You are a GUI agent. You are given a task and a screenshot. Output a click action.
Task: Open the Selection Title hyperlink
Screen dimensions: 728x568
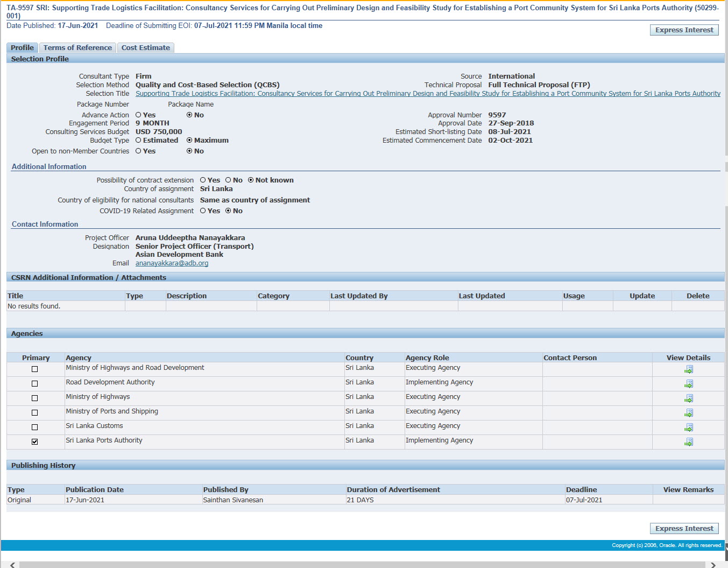428,94
